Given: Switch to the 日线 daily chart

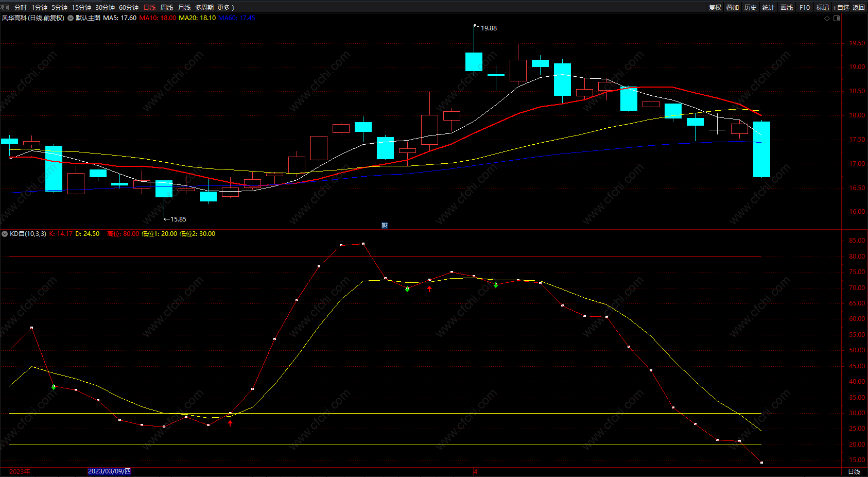Looking at the screenshot, I should 149,8.
